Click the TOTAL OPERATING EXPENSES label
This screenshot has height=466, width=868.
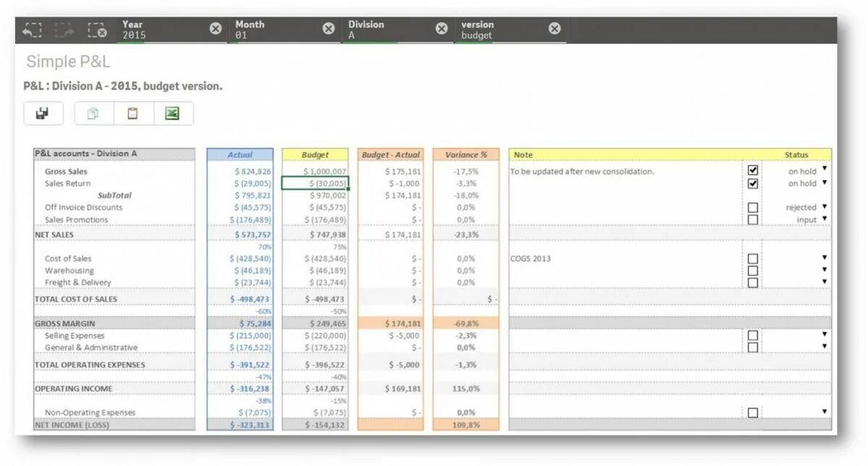click(x=90, y=365)
